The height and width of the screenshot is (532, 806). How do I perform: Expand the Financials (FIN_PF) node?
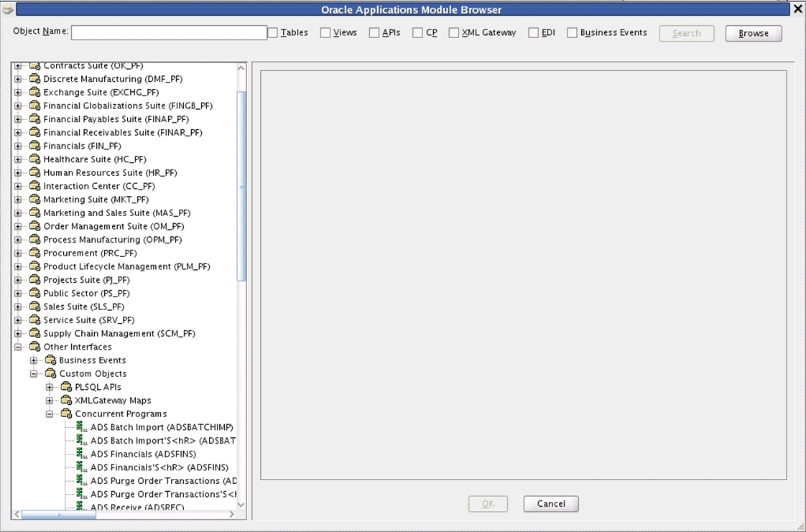pyautogui.click(x=17, y=146)
